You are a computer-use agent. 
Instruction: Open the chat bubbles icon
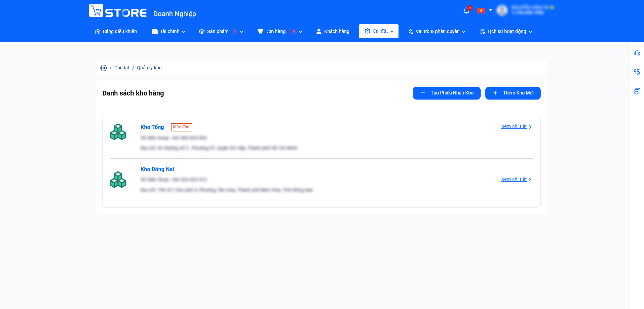637,91
